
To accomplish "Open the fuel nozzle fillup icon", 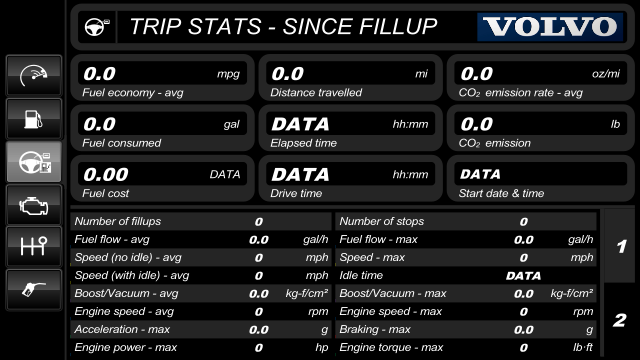I will (x=34, y=290).
